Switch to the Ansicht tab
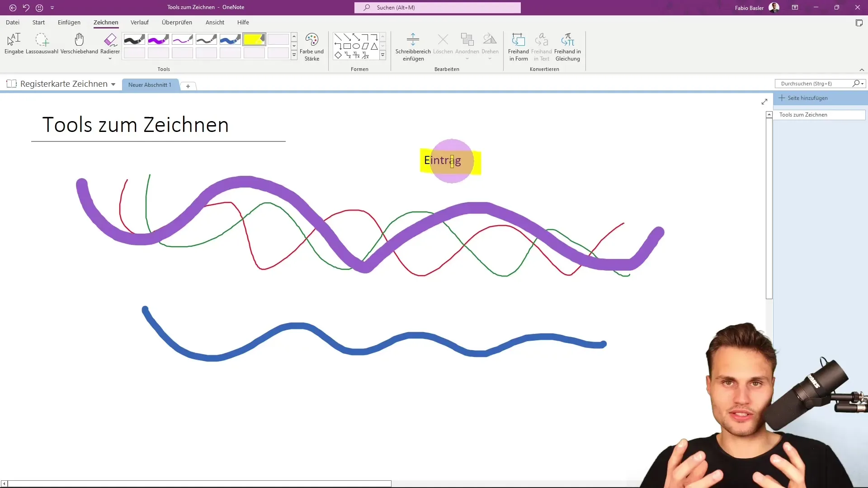Screen dimensions: 868x488 (x=215, y=22)
